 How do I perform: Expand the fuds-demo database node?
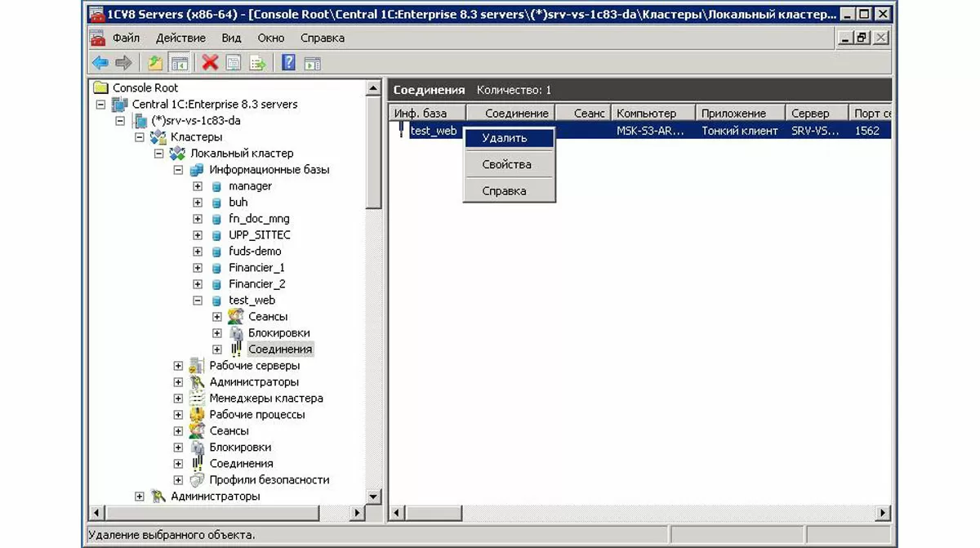(198, 251)
